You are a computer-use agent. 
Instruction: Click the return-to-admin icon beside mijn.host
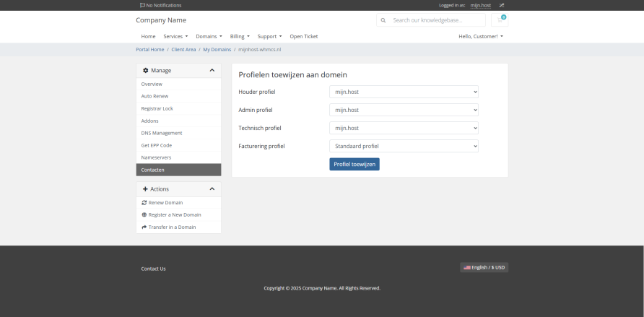502,5
